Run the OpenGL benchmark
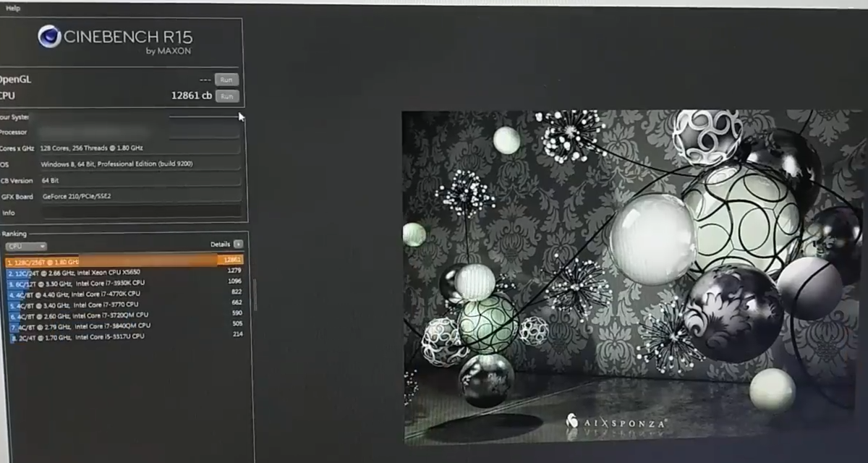868x463 pixels. (x=226, y=80)
